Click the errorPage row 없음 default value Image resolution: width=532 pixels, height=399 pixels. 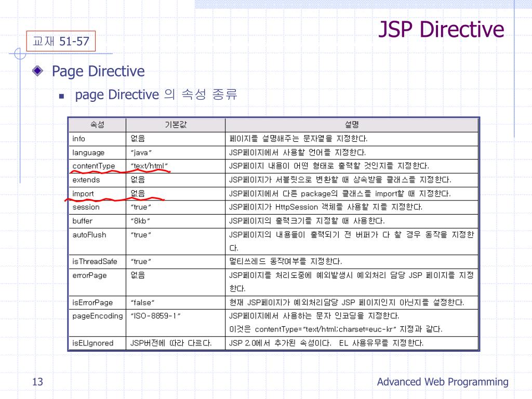[x=138, y=275]
